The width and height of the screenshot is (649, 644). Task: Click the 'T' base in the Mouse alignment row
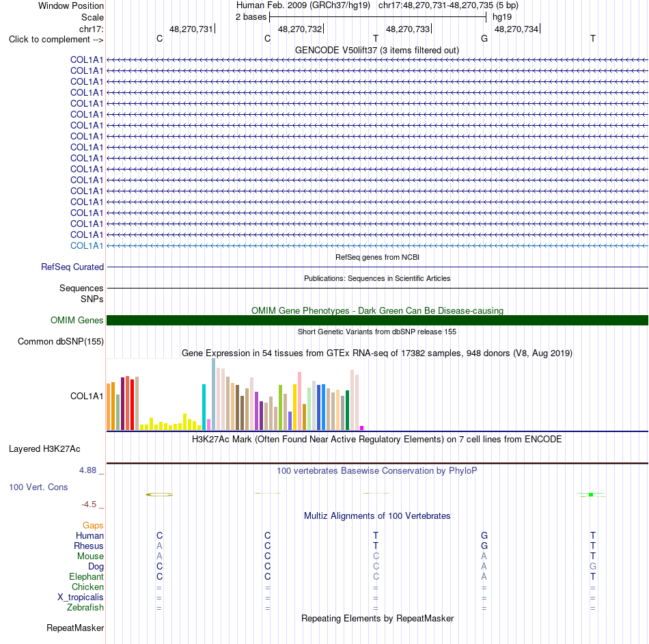tap(593, 556)
